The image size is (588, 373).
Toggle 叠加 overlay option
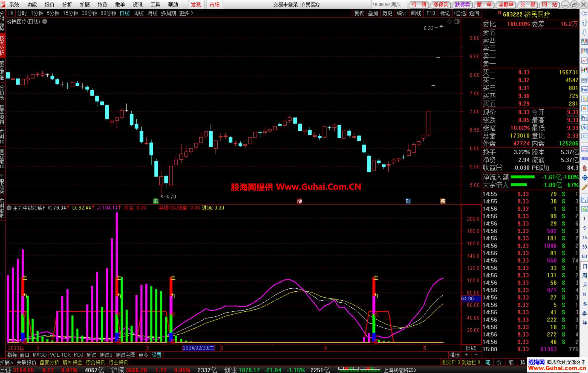click(x=373, y=13)
